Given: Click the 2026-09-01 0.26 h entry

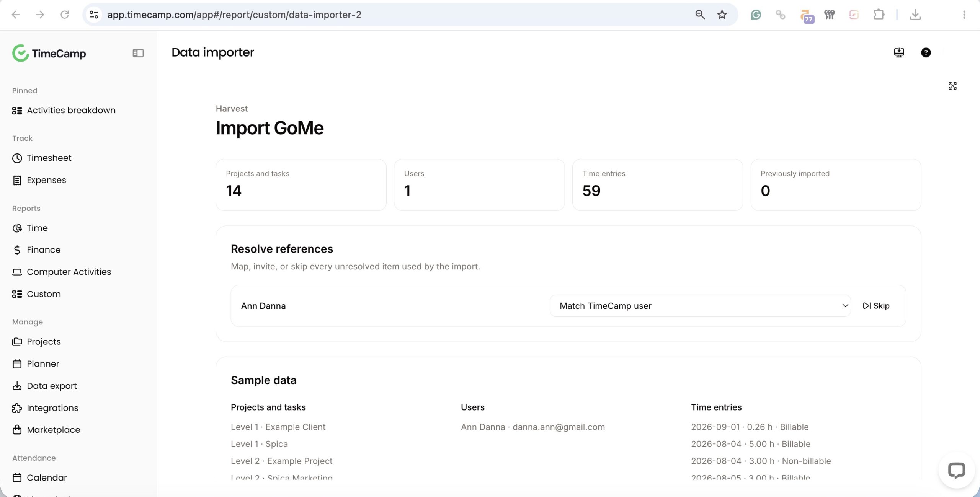Looking at the screenshot, I should [750, 427].
